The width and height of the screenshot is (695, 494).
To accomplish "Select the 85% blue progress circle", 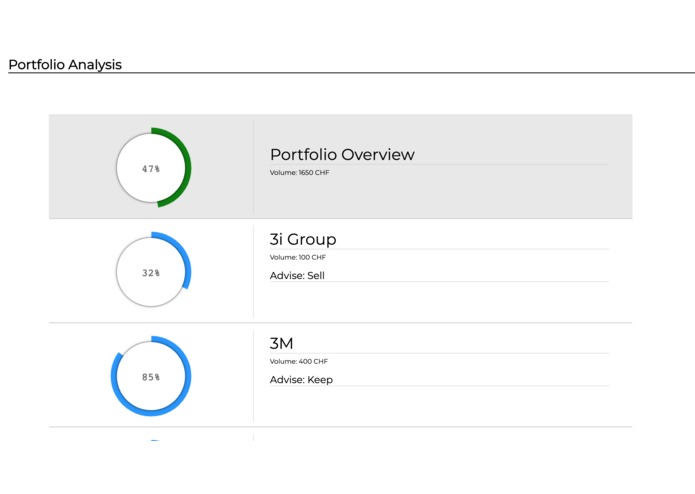I will pos(151,376).
